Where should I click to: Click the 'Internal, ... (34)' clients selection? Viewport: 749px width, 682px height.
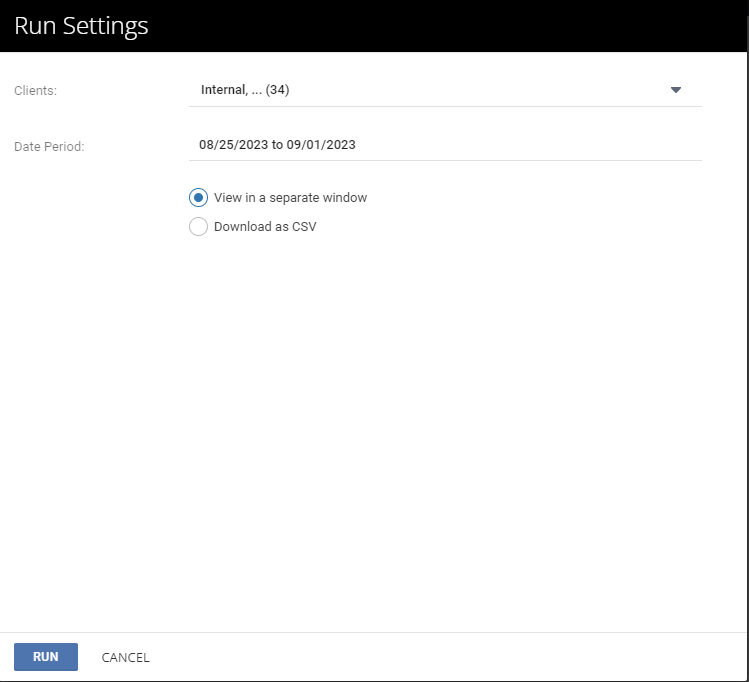[x=245, y=90]
